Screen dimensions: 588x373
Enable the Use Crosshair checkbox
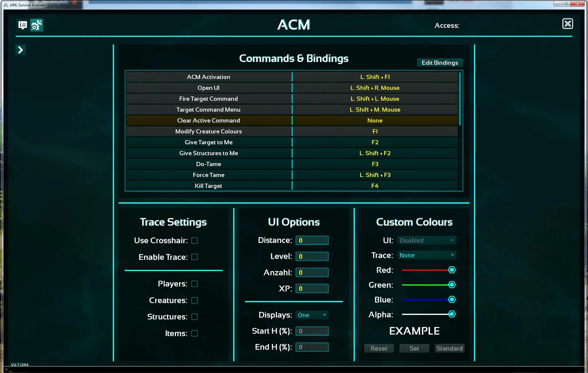(x=195, y=240)
